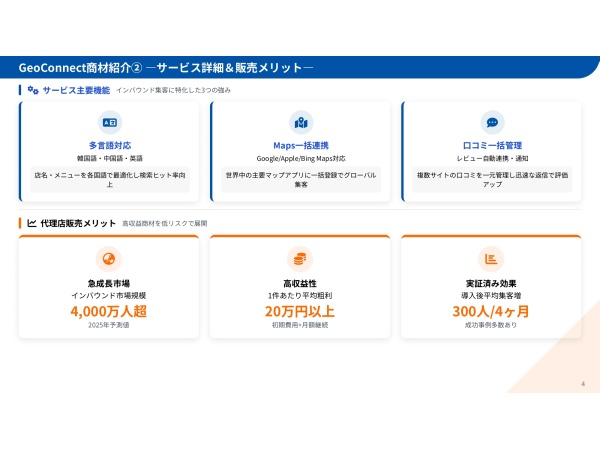Click the text レビュー自動連携・通知
600x450 pixels.
click(x=492, y=158)
